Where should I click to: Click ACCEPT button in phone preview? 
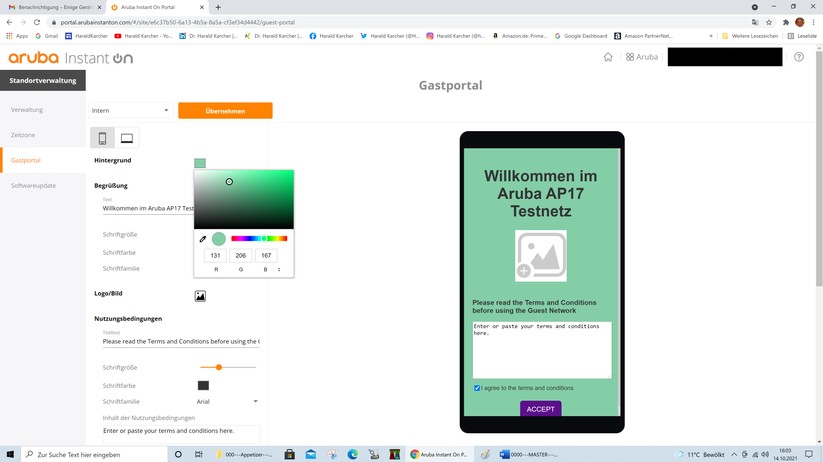pyautogui.click(x=541, y=409)
